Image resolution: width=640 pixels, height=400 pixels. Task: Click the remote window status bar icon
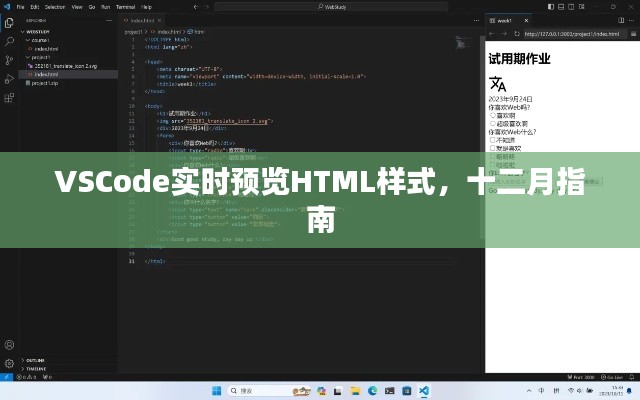pyautogui.click(x=6, y=377)
